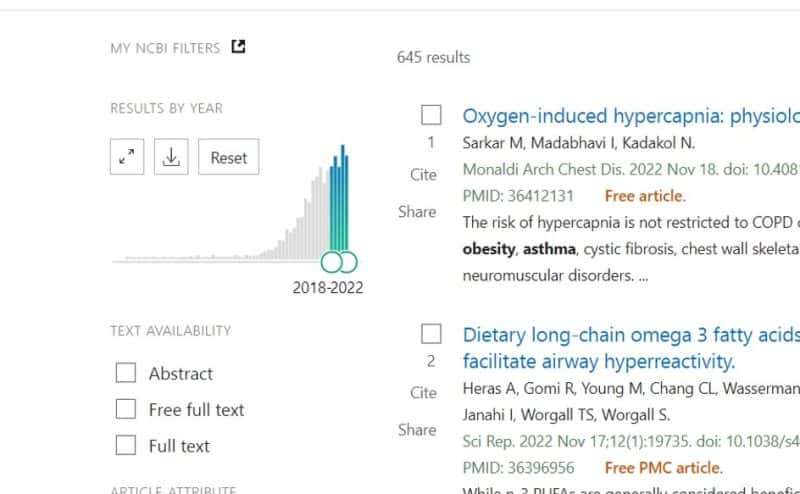Image resolution: width=800 pixels, height=494 pixels.
Task: Share the Dietary omega 3 fatty acids article
Action: point(417,430)
